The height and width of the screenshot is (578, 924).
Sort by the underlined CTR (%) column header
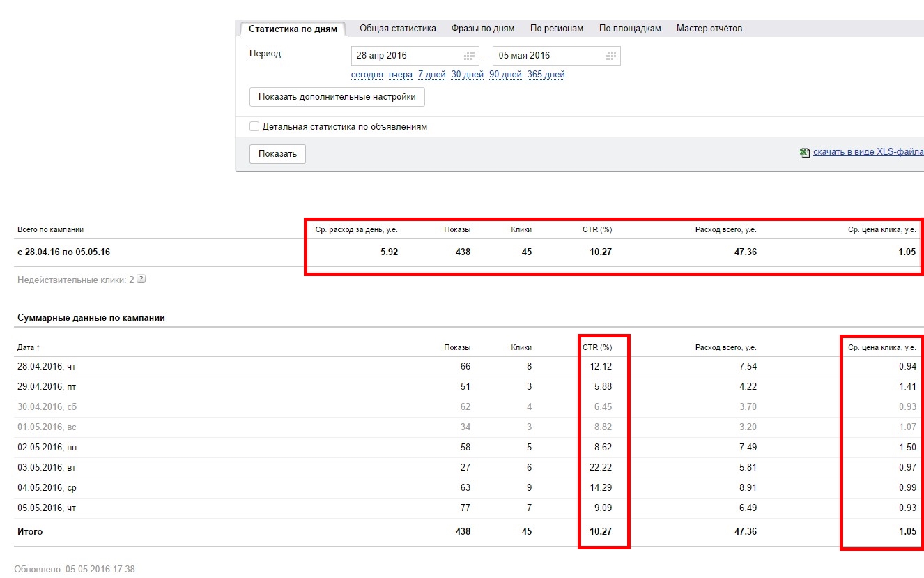click(x=597, y=348)
